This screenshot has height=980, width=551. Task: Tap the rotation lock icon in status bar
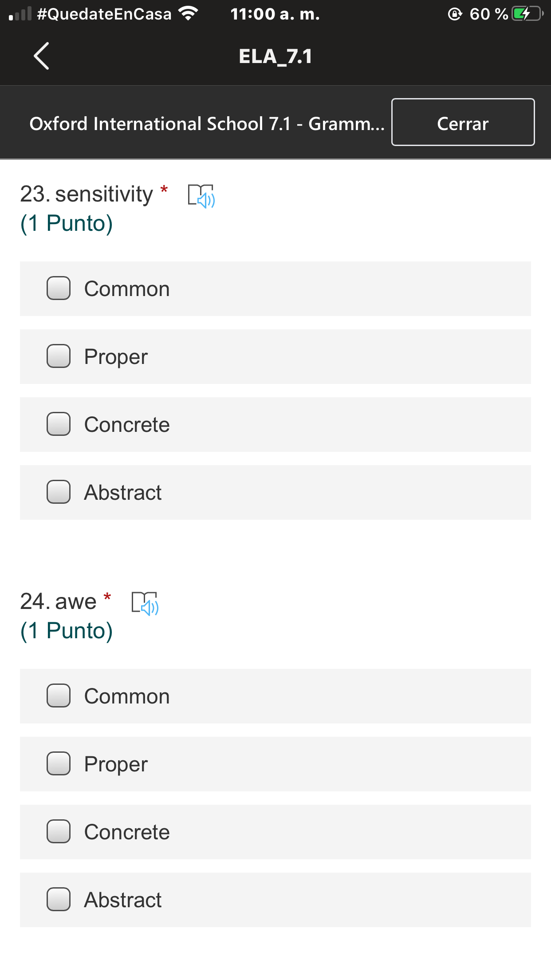coord(455,14)
